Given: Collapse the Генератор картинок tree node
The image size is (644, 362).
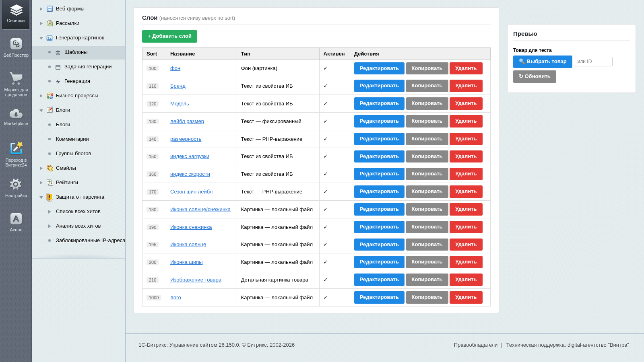Looking at the screenshot, I should (x=41, y=38).
